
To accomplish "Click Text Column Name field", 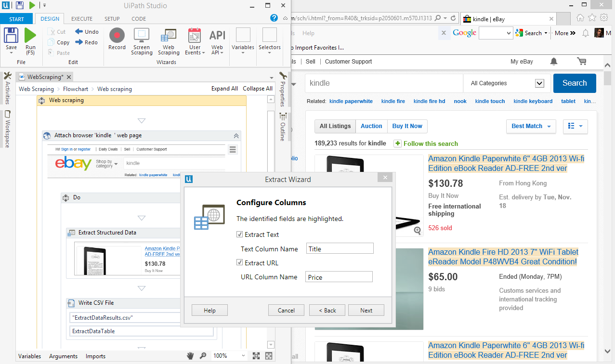I will pyautogui.click(x=340, y=248).
